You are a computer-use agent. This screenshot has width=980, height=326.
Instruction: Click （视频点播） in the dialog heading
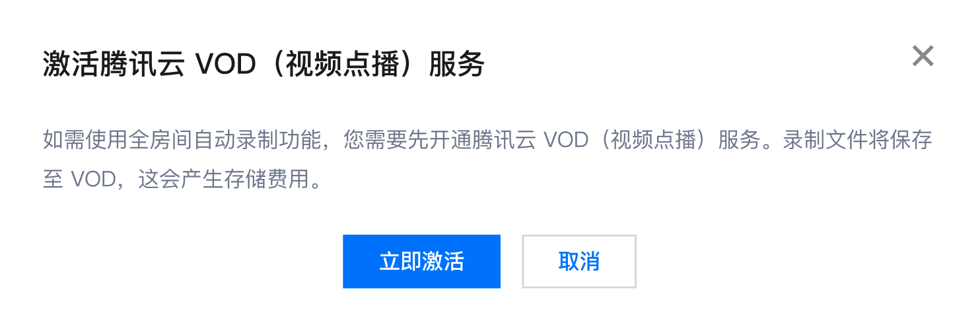point(342,65)
